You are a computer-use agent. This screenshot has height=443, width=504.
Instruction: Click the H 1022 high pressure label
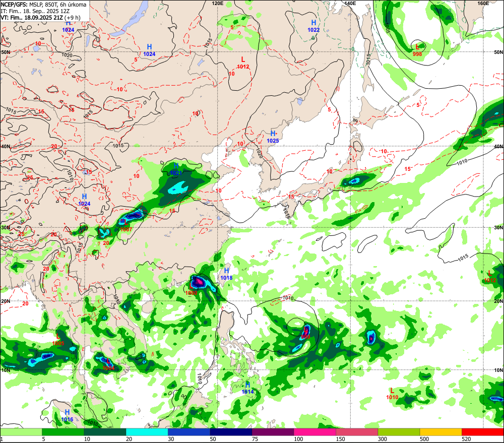(x=313, y=26)
